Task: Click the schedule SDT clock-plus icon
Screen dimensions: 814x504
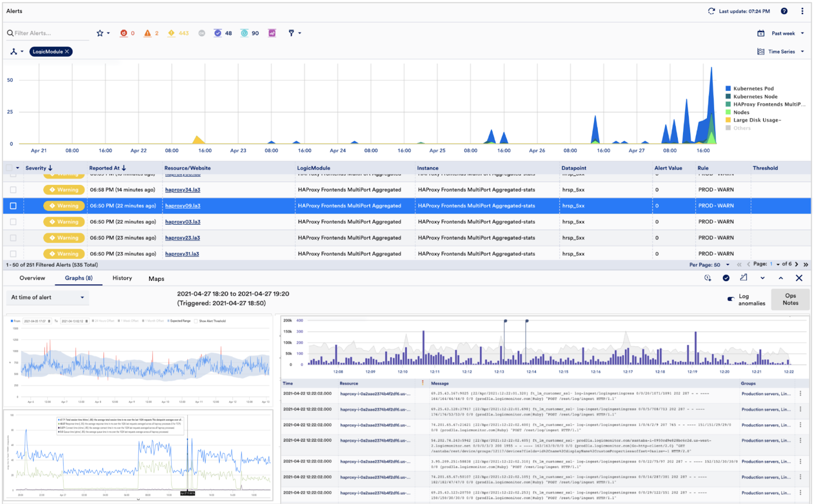Action: 708,278
